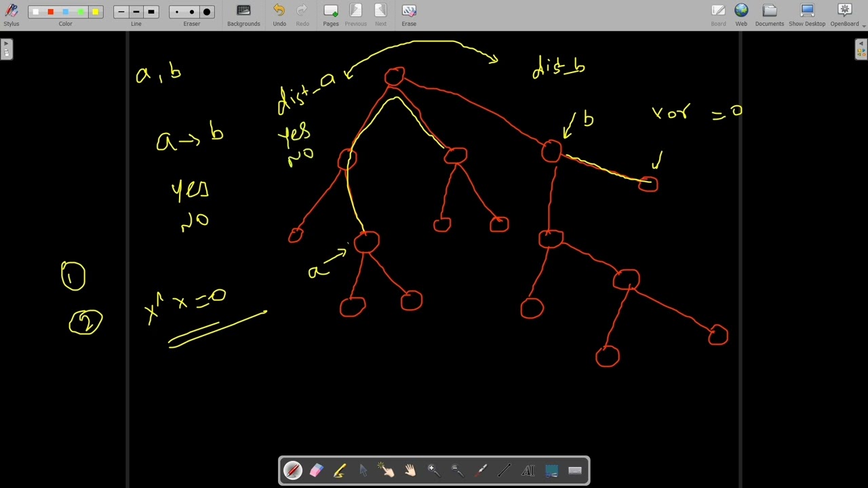Screen dimensions: 868x488
Task: Pick the green pen color
Action: (x=80, y=12)
